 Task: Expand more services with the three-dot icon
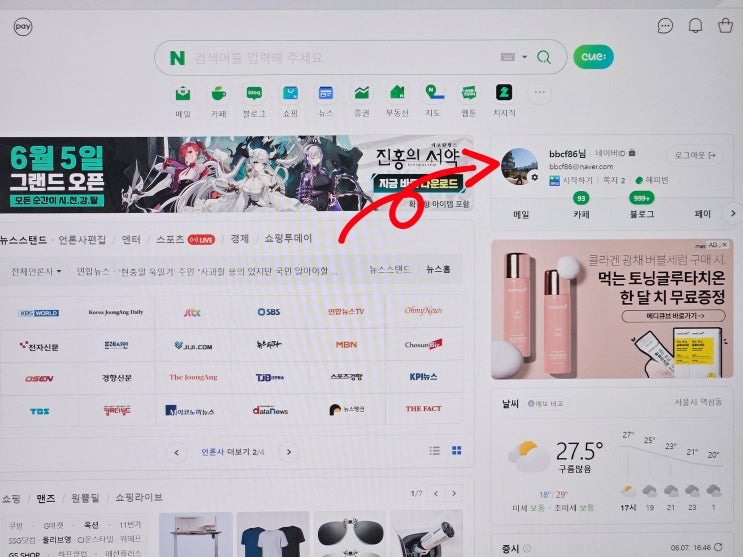[x=539, y=92]
